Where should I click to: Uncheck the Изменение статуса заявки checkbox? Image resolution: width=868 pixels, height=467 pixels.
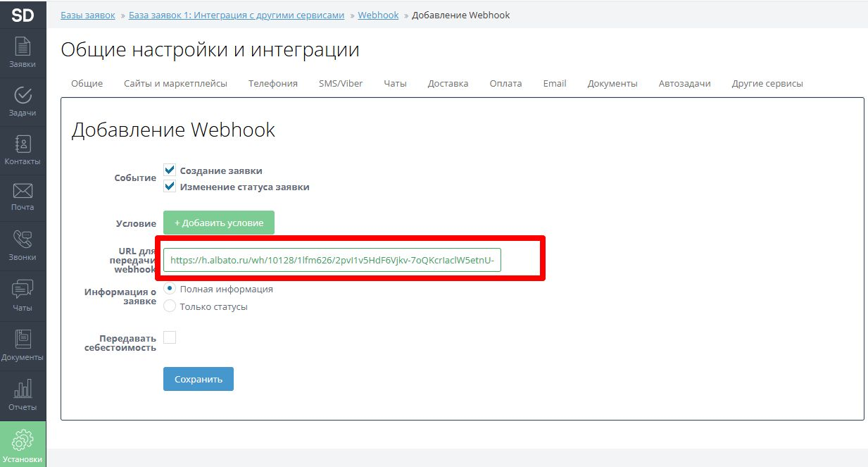[x=170, y=187]
